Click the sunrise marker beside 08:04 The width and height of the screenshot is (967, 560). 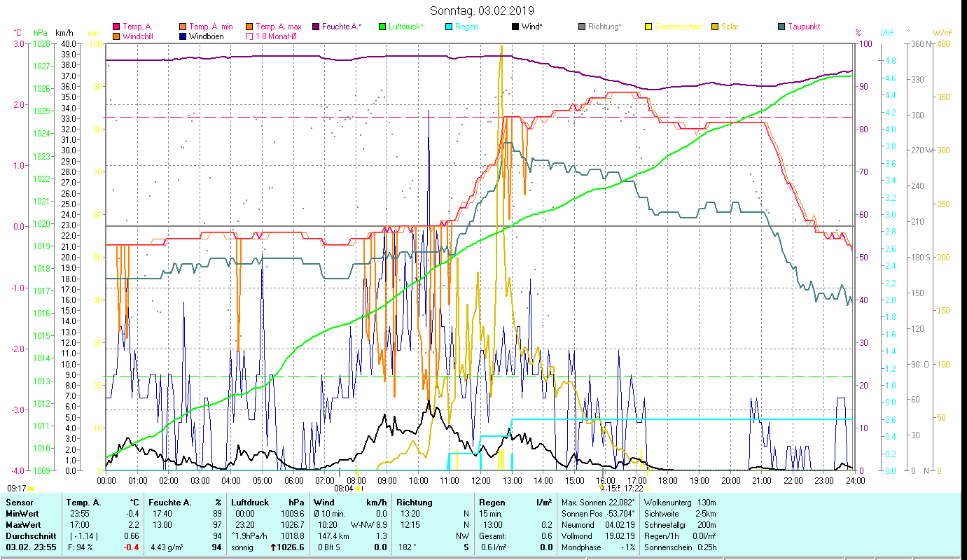click(358, 489)
